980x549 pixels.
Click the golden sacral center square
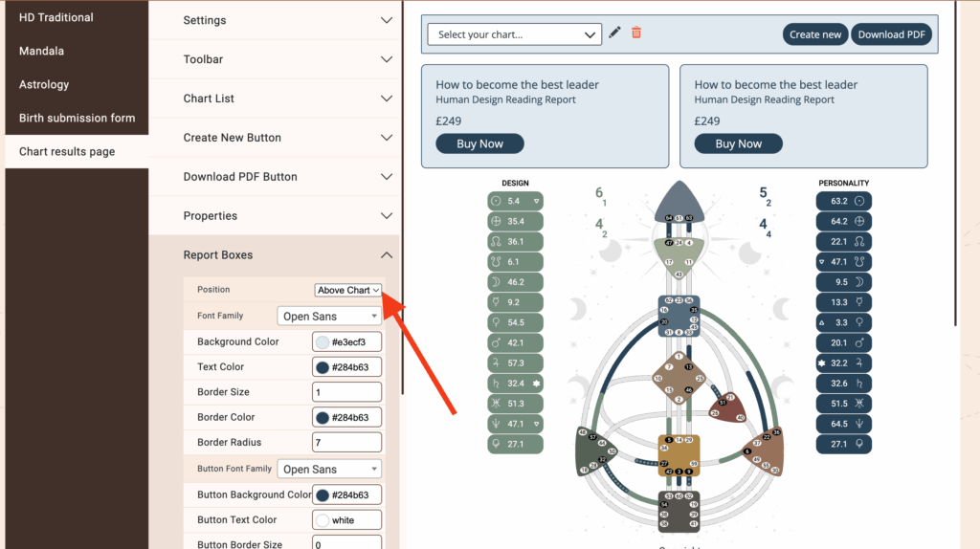pyautogui.click(x=679, y=454)
